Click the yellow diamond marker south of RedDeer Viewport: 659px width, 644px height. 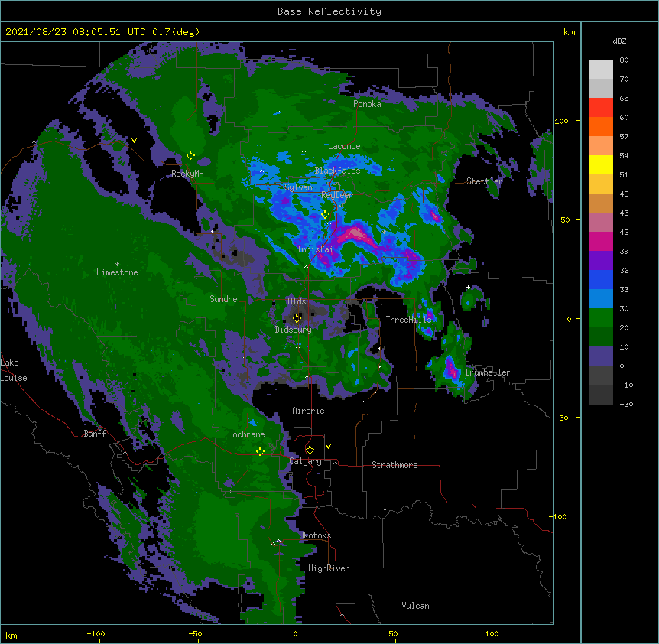pos(325,215)
